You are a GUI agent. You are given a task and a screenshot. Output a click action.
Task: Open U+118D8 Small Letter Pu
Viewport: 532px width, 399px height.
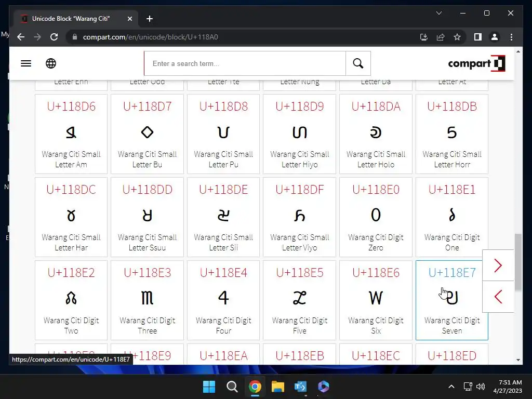click(x=223, y=134)
